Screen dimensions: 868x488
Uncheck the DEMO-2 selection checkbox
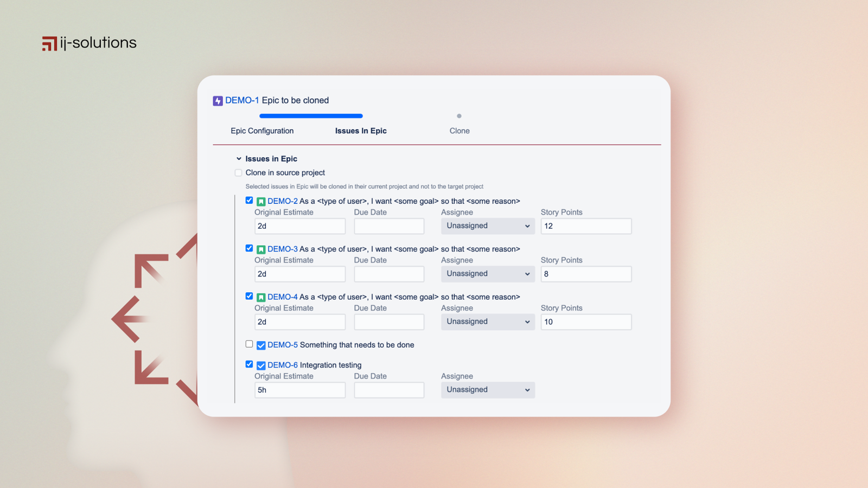coord(249,200)
